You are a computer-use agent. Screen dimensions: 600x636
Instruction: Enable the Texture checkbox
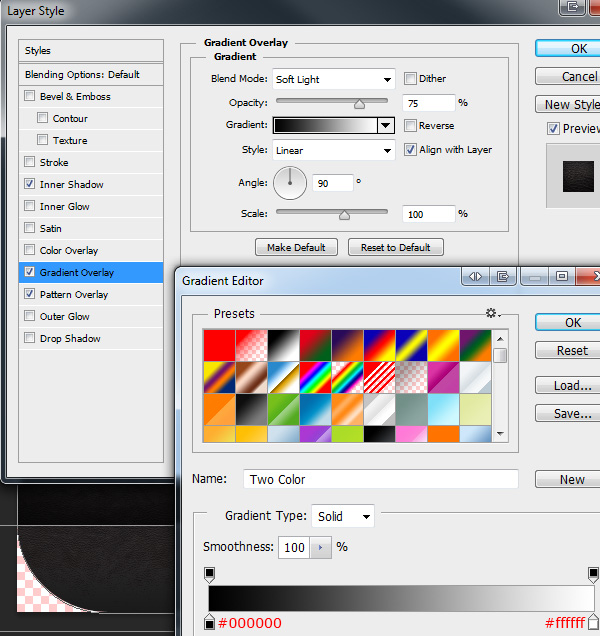point(42,140)
